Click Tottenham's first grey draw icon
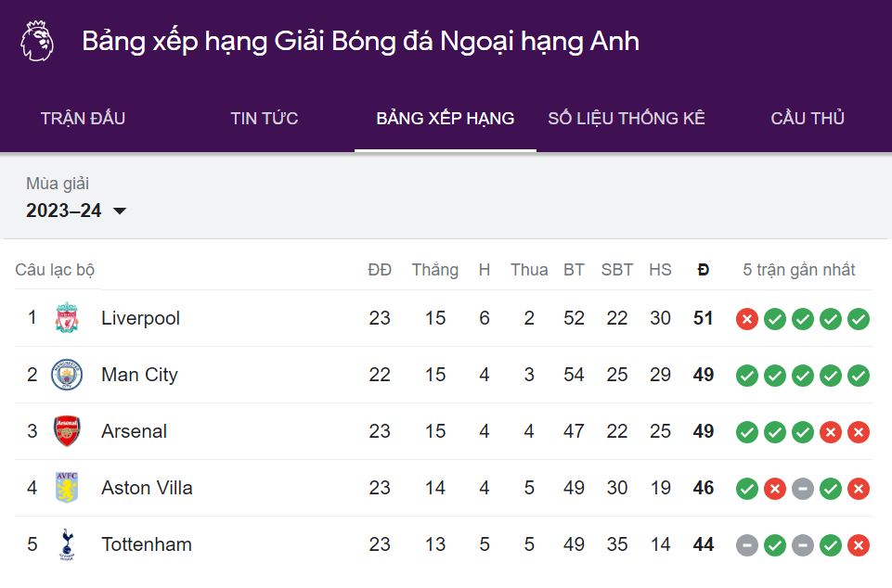Image resolution: width=892 pixels, height=588 pixels. point(747,545)
